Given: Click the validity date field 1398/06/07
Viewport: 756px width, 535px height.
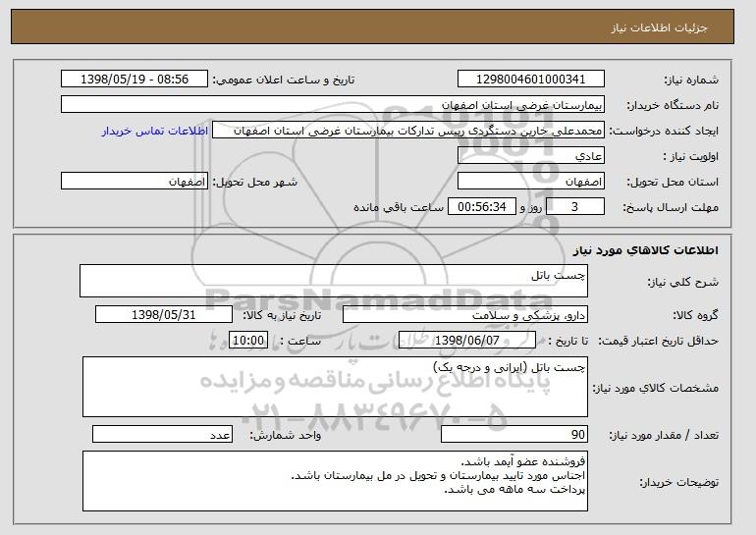Looking at the screenshot, I should 467,341.
